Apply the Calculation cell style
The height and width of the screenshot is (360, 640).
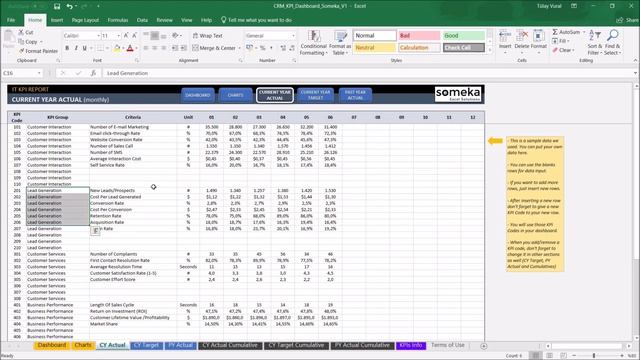(x=419, y=48)
